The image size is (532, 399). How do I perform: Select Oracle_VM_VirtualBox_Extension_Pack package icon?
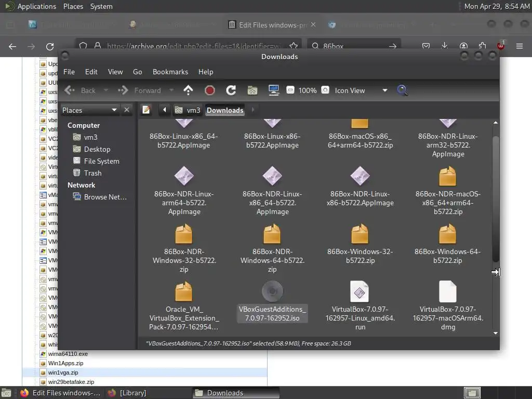pos(183,291)
